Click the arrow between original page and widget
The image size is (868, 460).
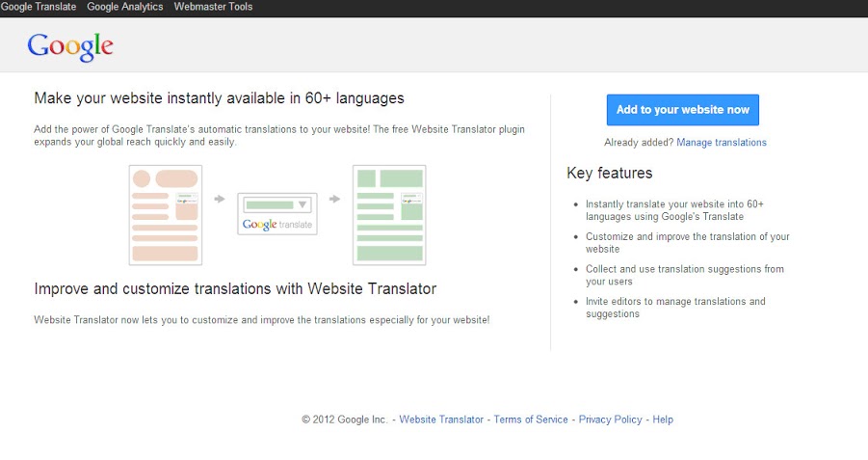tap(220, 200)
